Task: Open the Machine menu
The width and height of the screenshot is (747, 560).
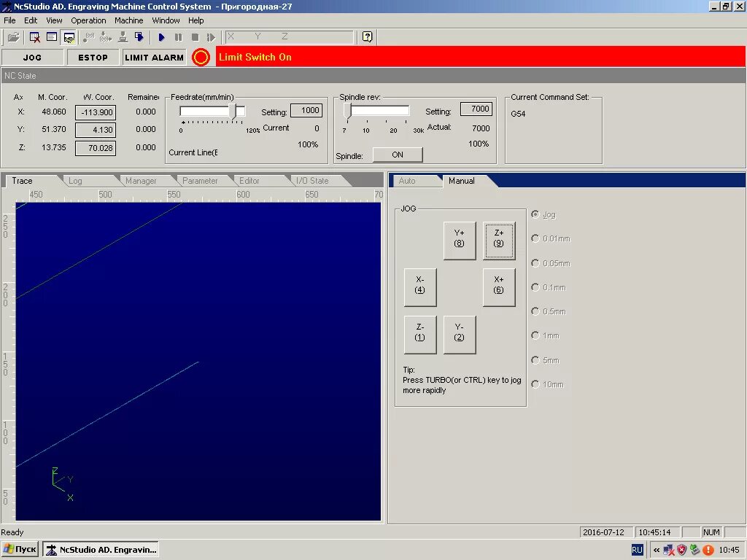Action: [128, 20]
